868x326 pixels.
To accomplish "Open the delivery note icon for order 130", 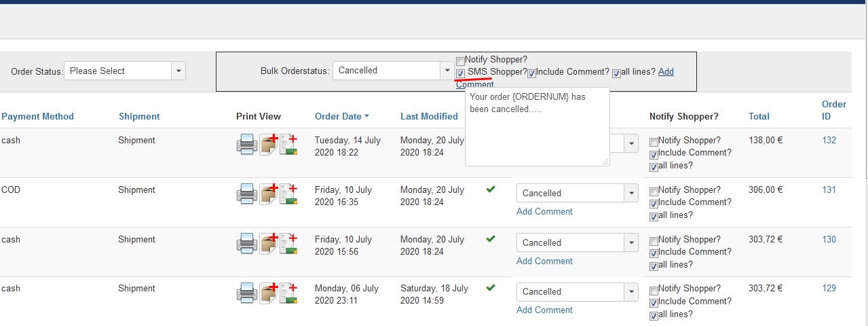I will tap(269, 244).
